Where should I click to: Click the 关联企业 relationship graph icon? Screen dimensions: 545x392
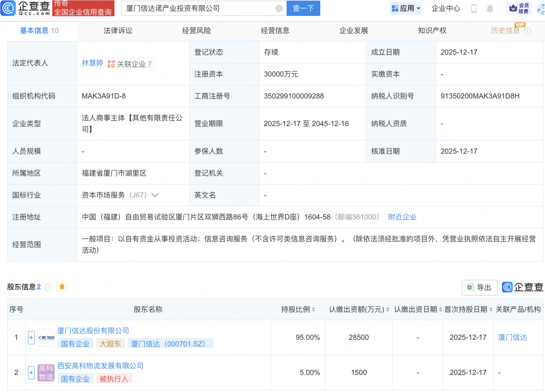[111, 63]
